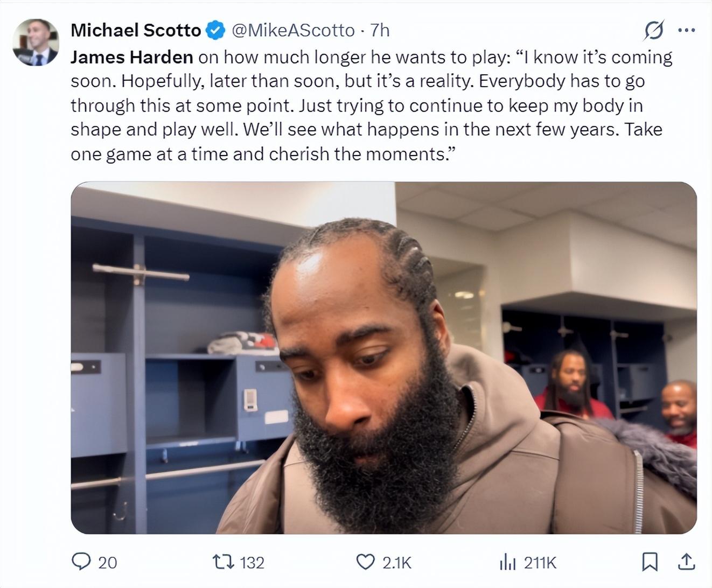The height and width of the screenshot is (588, 712).
Task: Click the blue verified badge
Action: pos(216,30)
